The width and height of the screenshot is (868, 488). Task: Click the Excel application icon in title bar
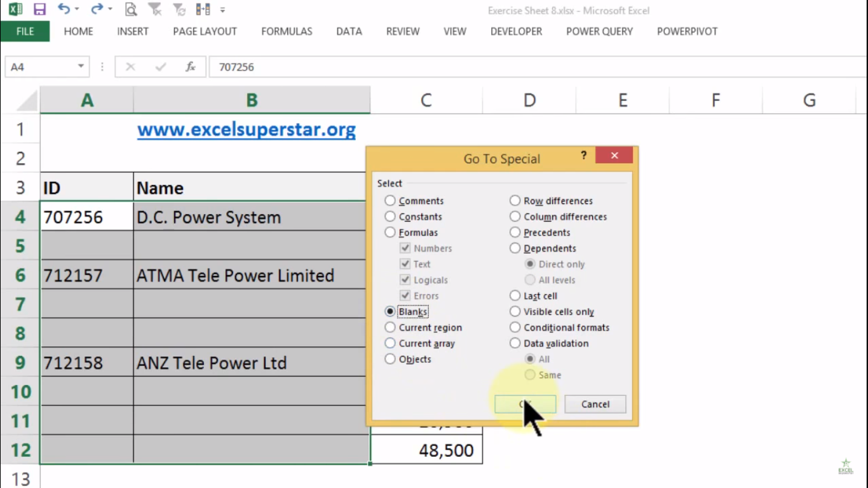click(15, 10)
